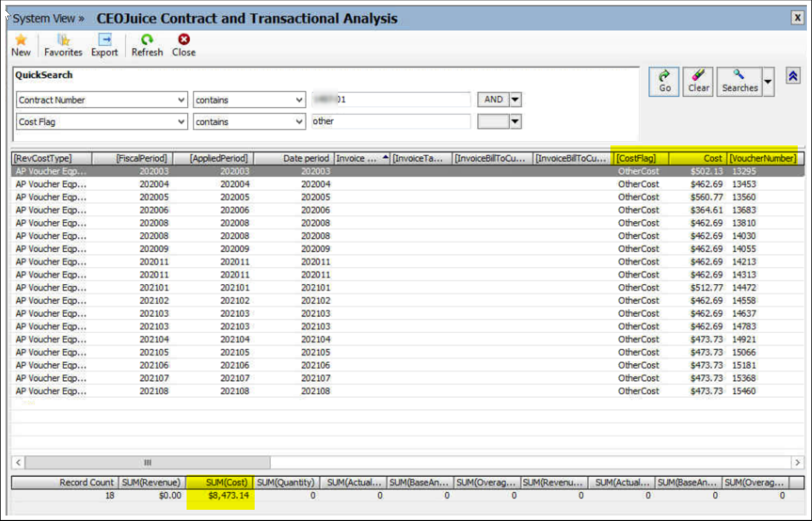Refresh the analysis view
The height and width of the screenshot is (521, 812).
pyautogui.click(x=147, y=45)
